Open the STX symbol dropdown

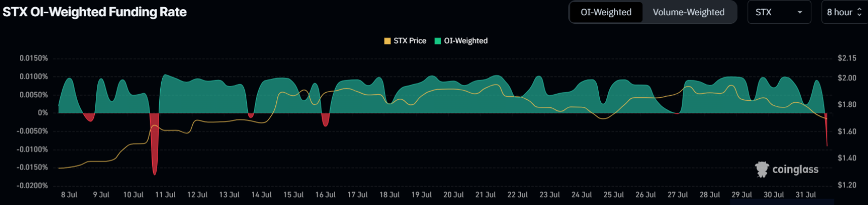pyautogui.click(x=779, y=12)
